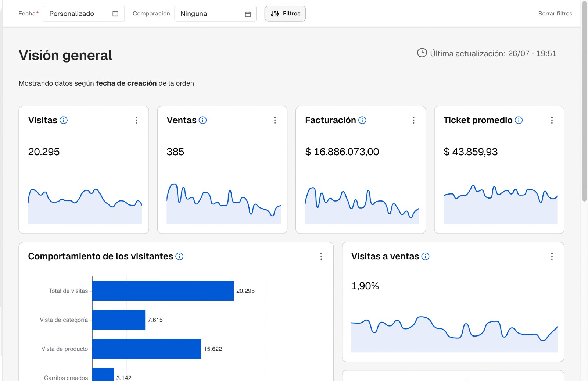588x381 pixels.
Task: Show info tooltip for Visitas a ventas
Action: click(x=425, y=256)
